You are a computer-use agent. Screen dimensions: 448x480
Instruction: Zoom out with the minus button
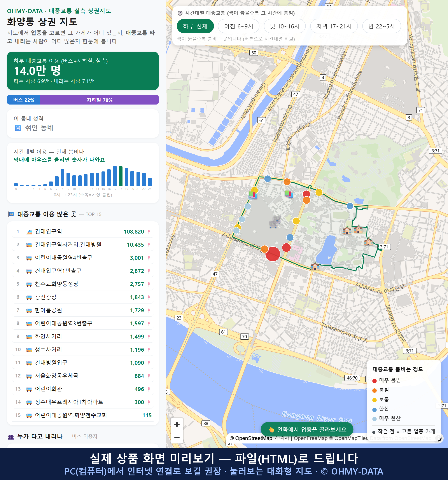pyautogui.click(x=177, y=437)
